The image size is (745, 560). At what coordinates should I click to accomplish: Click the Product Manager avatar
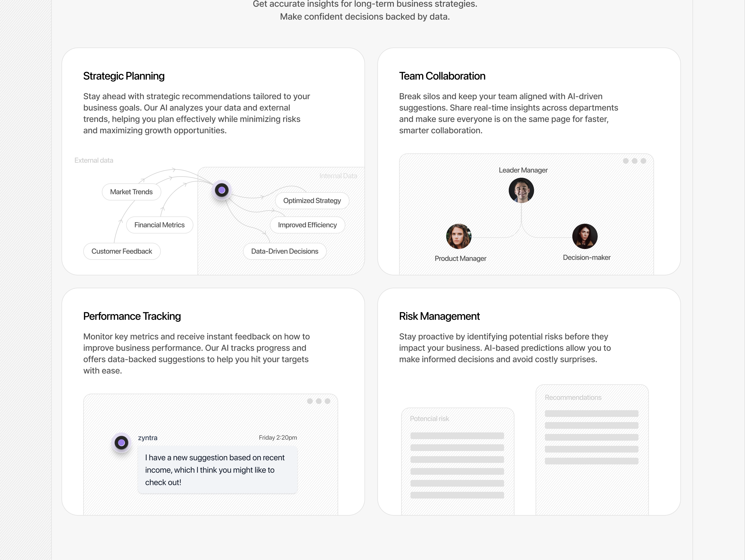tap(458, 236)
